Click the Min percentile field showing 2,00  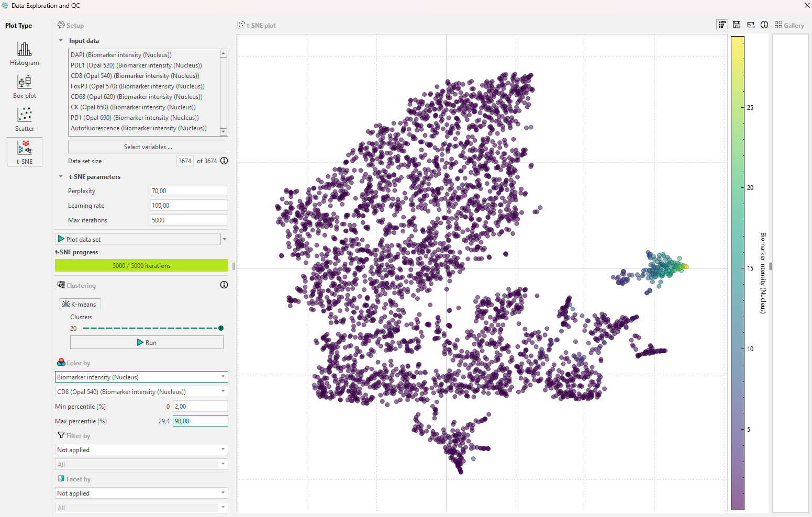coord(201,406)
